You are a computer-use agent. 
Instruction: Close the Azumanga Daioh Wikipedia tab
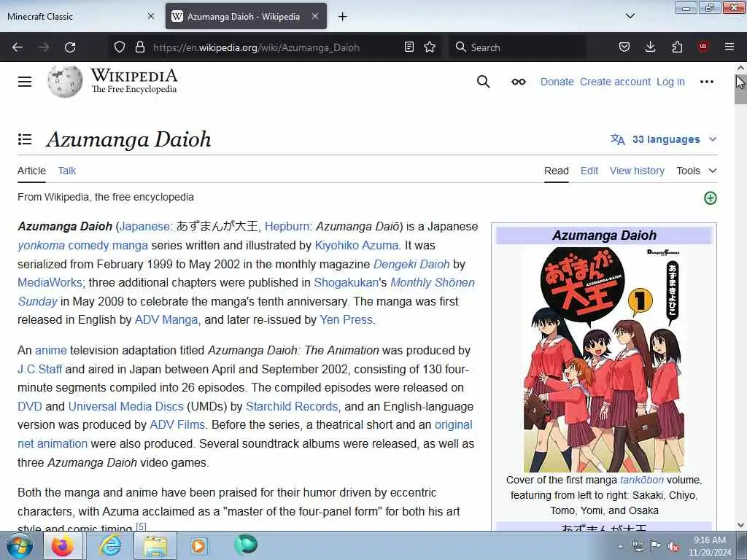[315, 16]
